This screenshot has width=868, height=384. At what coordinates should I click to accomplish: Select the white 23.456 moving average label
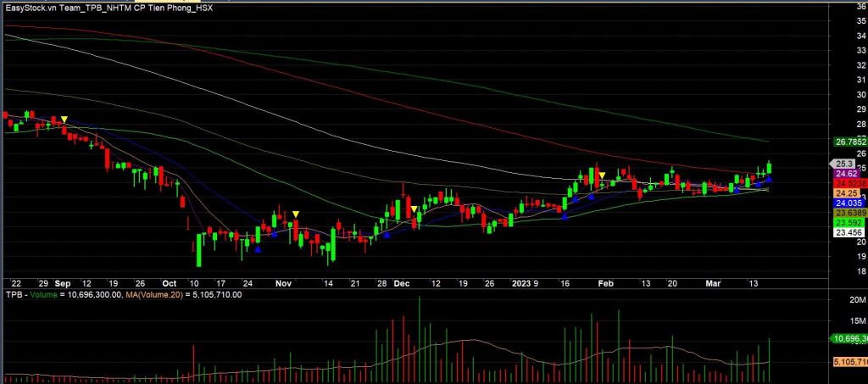[847, 232]
